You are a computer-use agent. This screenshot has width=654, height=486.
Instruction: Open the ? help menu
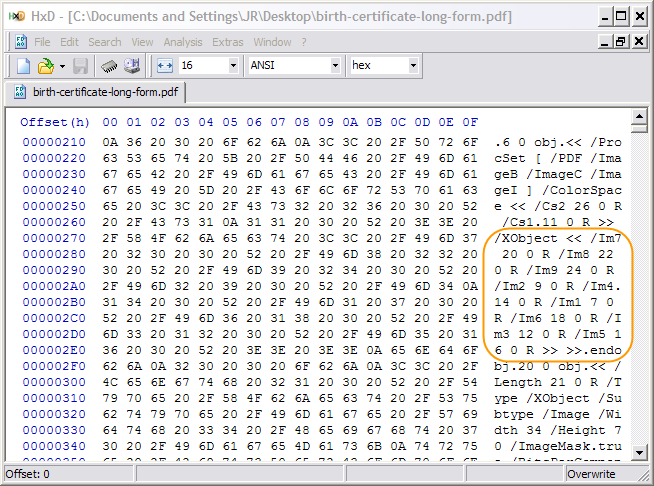(x=304, y=42)
